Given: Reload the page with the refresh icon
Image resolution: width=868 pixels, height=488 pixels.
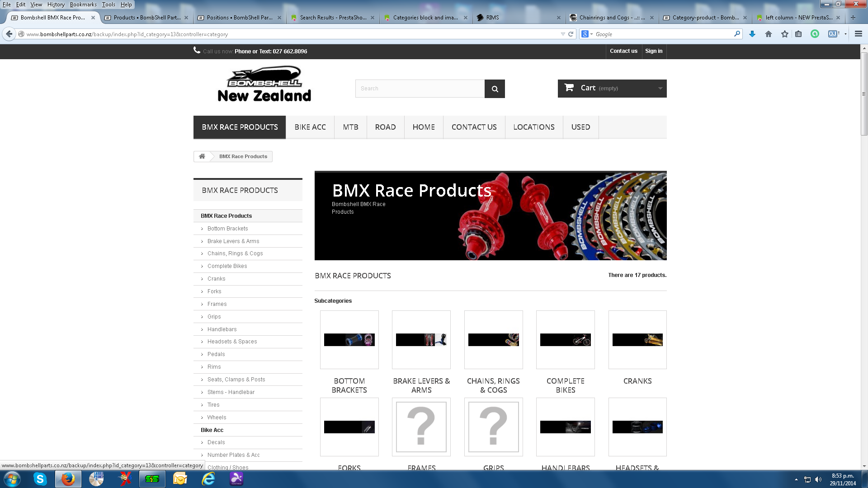Looking at the screenshot, I should pos(571,34).
